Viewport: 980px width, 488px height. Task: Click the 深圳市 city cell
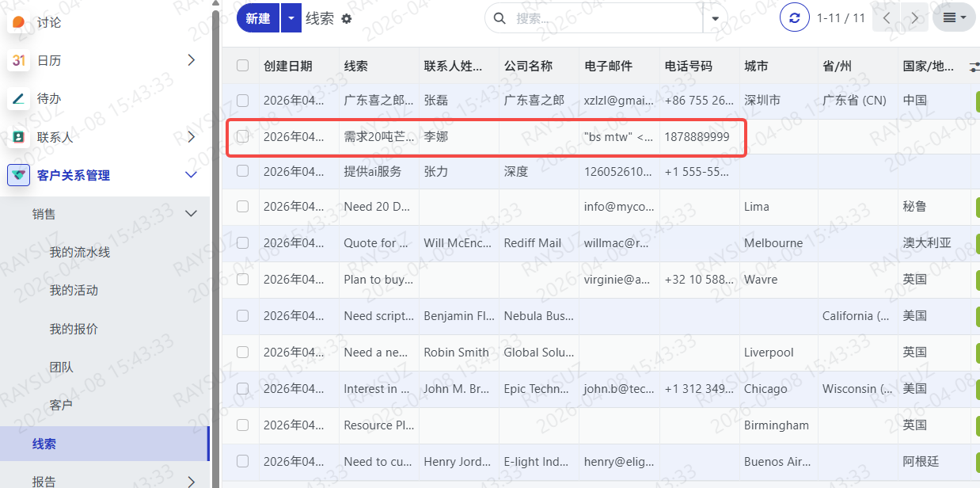[x=779, y=101]
